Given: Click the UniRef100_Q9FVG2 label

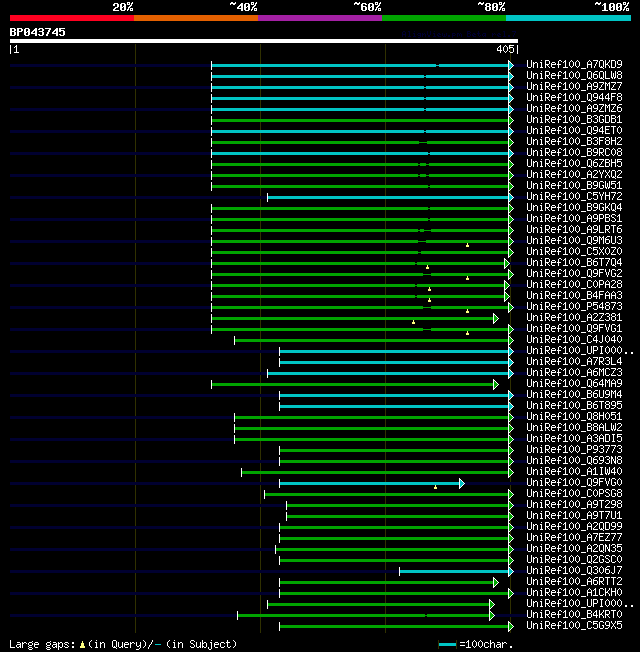Looking at the screenshot, I should [x=574, y=274].
